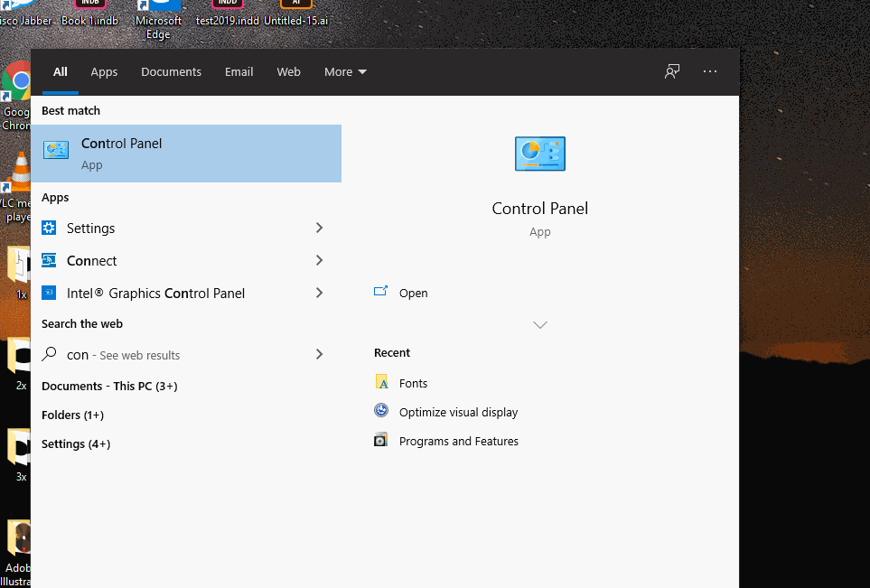Click the Connect app icon
Viewport: 870px width, 588px height.
pyautogui.click(x=49, y=260)
